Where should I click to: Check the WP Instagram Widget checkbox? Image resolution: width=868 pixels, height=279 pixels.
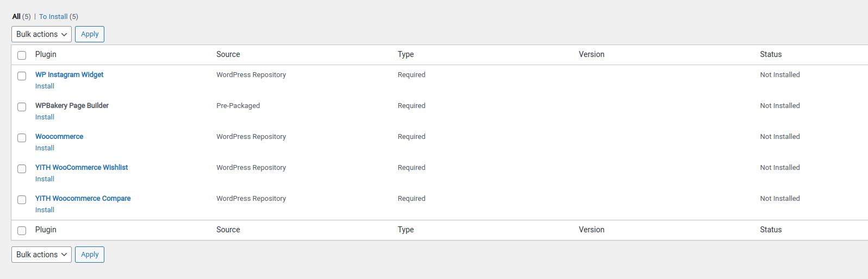(22, 76)
